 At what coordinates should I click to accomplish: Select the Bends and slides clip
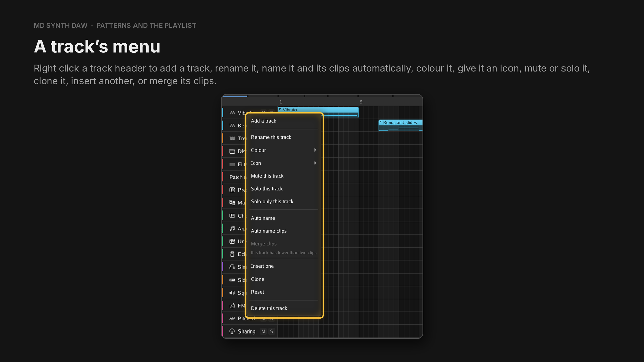pyautogui.click(x=400, y=125)
